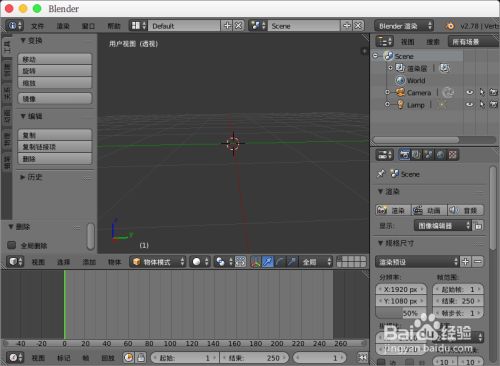Open the Timeline editor type selector
Image resolution: width=500 pixels, height=366 pixels.
click(x=15, y=358)
